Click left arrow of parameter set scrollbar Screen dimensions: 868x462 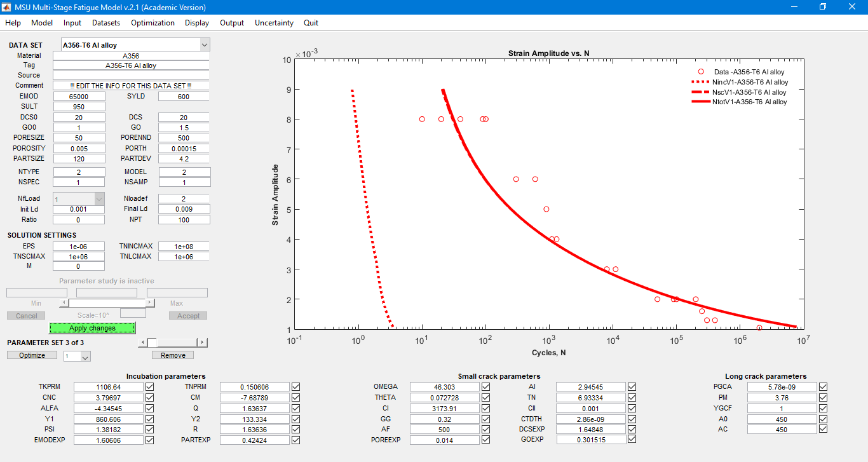point(142,343)
